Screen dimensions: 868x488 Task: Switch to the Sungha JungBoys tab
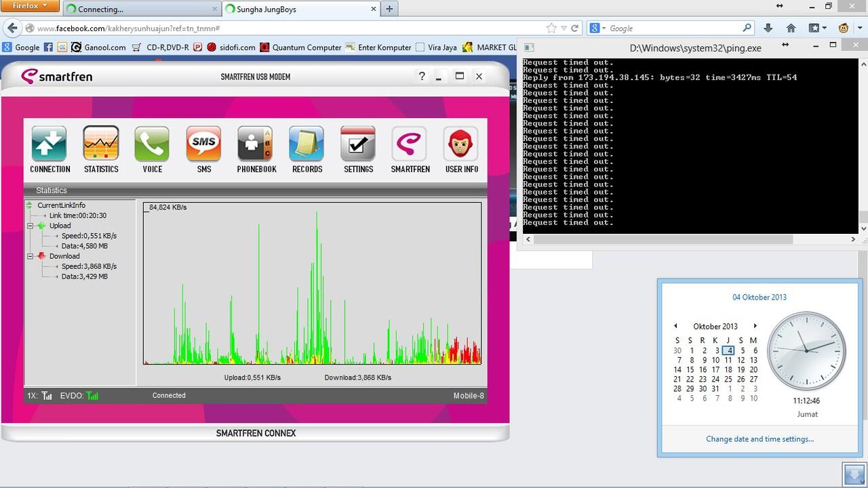click(302, 9)
